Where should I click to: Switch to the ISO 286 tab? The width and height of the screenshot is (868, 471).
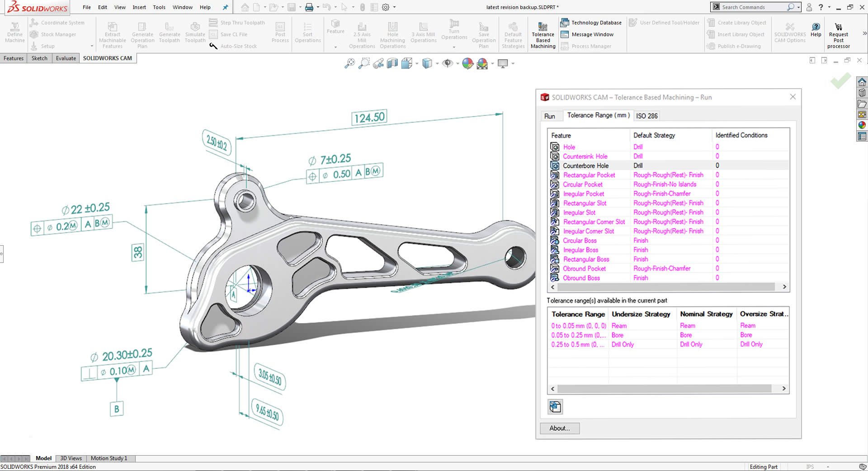click(x=646, y=116)
